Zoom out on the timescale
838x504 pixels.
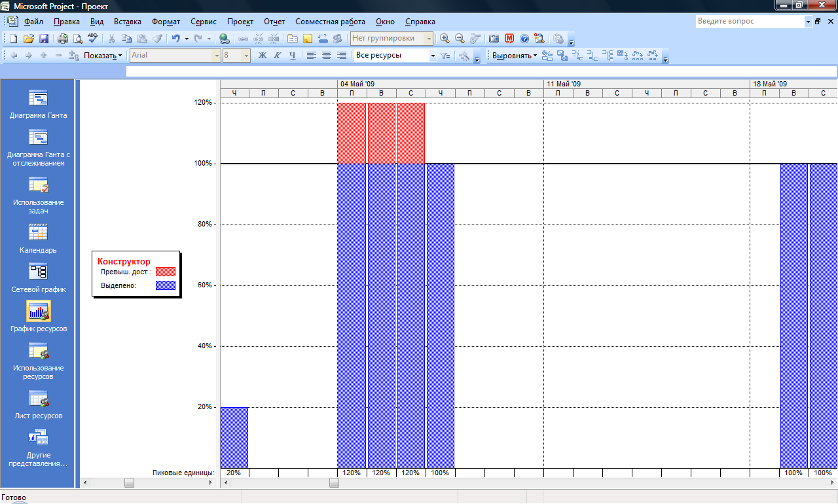[460, 39]
